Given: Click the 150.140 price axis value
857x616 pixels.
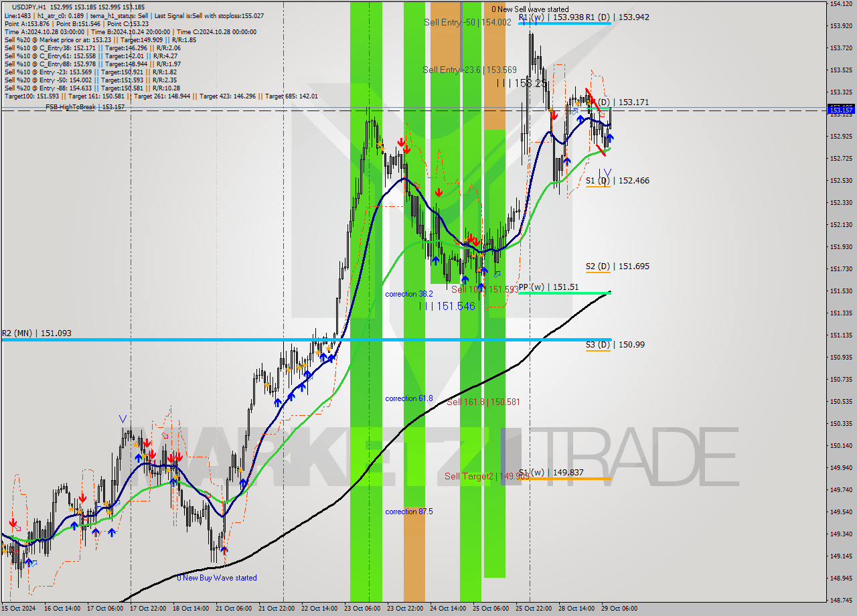Looking at the screenshot, I should coord(841,446).
